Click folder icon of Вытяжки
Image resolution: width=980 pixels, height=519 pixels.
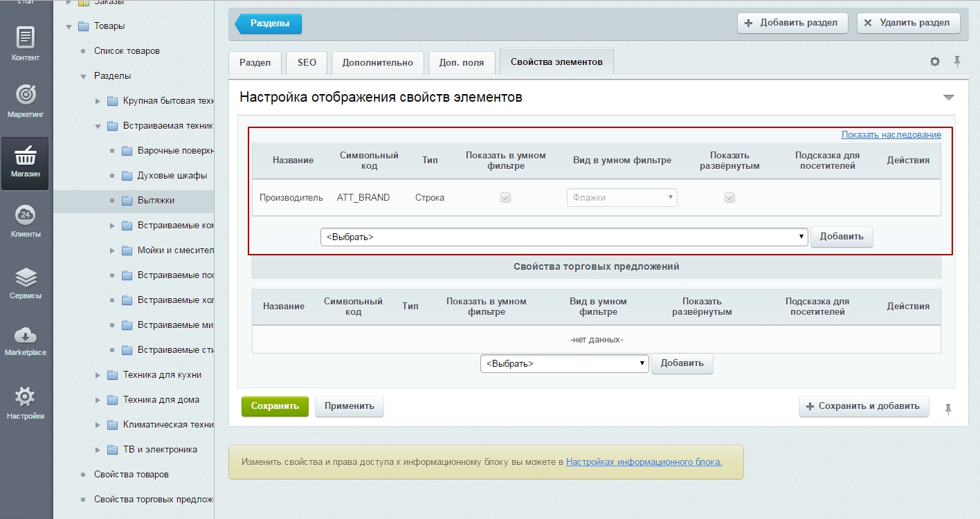(127, 201)
